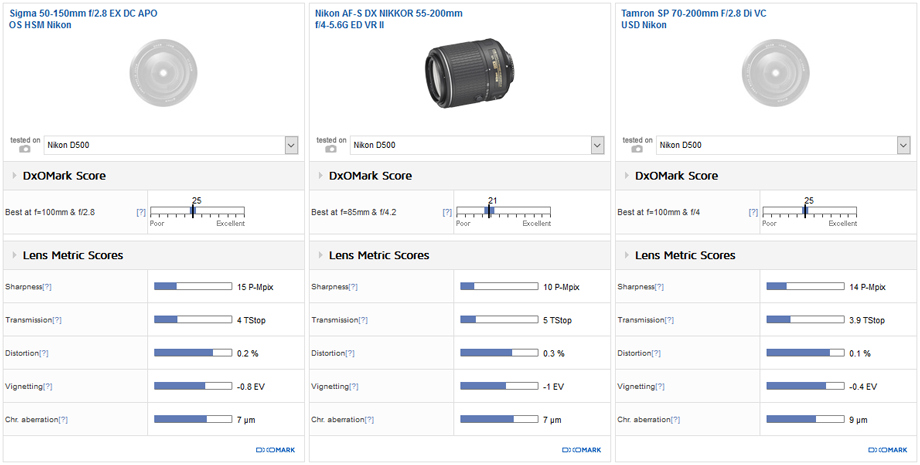
Task: Click the Tamron lens placeholder image
Action: pos(776,73)
